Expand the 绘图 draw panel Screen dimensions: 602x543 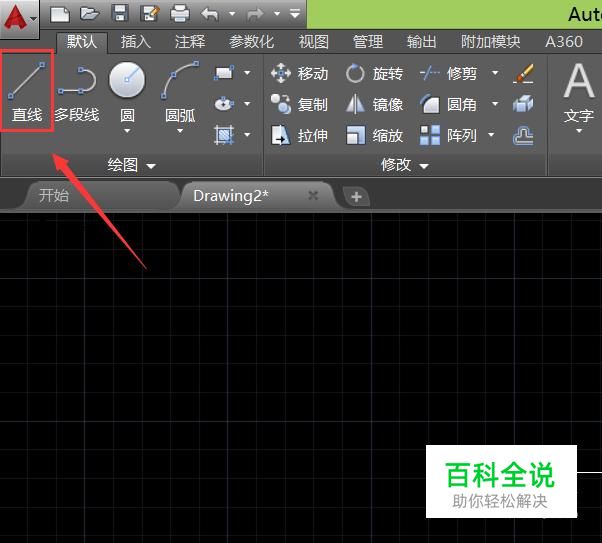tap(131, 165)
